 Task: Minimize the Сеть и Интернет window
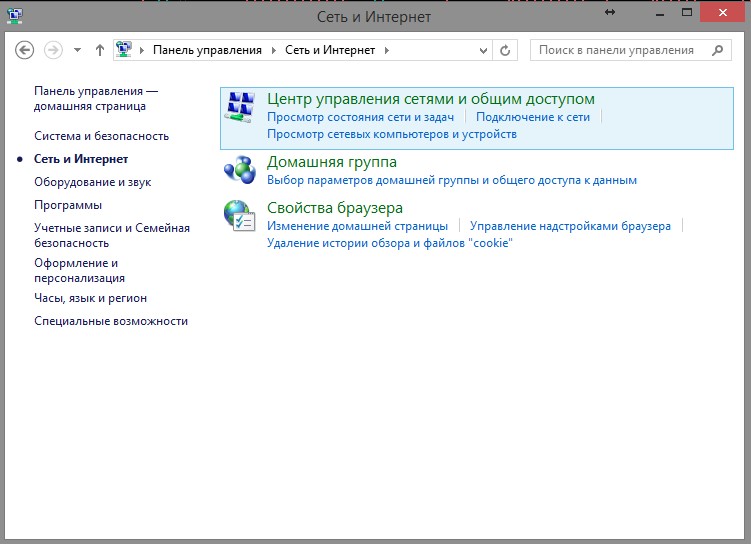[660, 14]
